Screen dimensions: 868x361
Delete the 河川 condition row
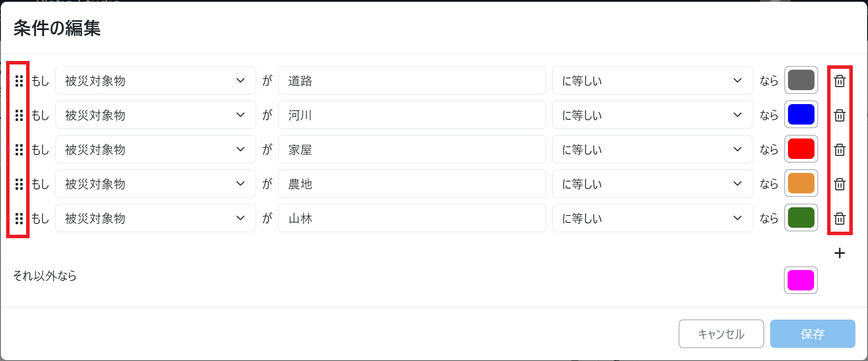click(840, 115)
